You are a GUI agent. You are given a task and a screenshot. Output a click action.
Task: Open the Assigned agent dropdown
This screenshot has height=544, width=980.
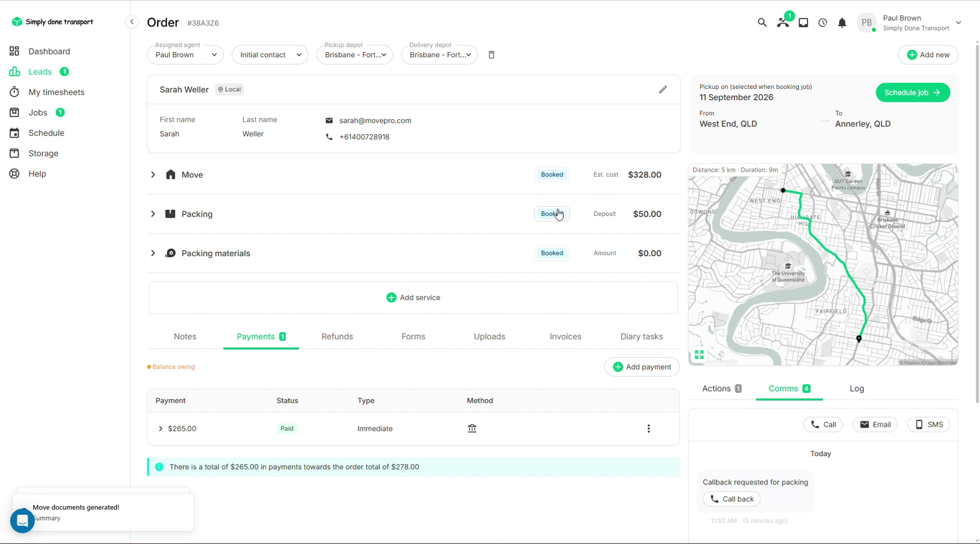tap(185, 55)
